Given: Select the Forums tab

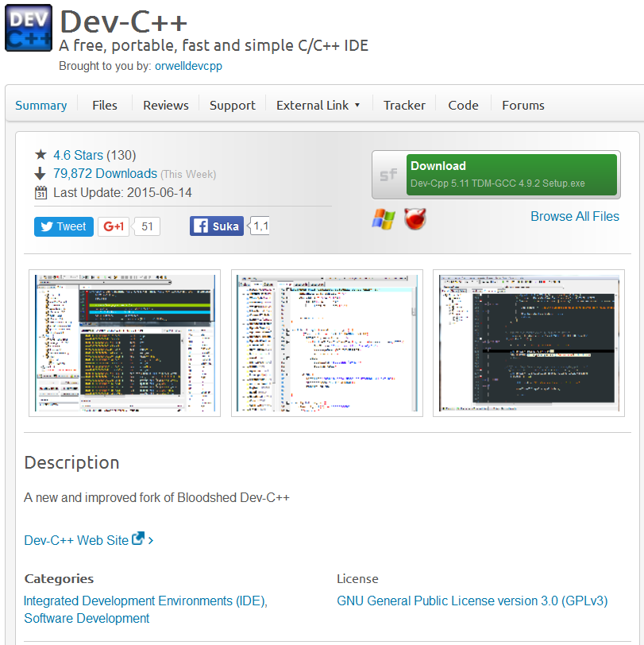Looking at the screenshot, I should coord(523,104).
